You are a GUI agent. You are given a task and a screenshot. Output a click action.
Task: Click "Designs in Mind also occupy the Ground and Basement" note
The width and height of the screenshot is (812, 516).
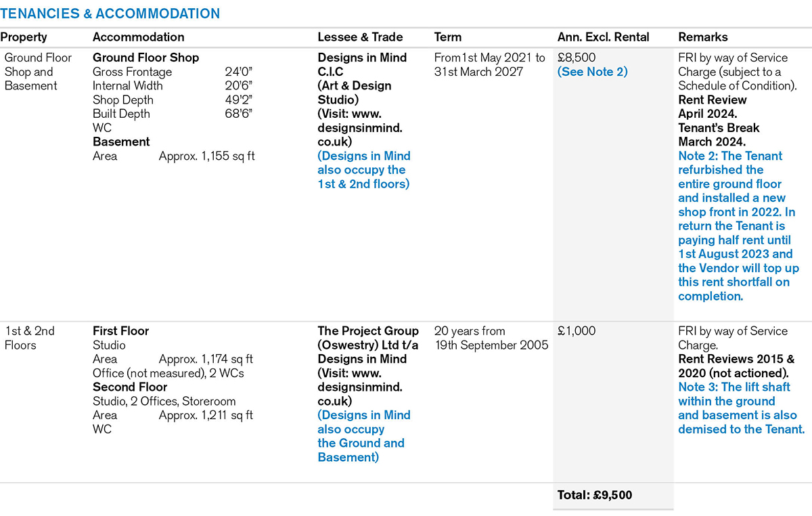[x=363, y=436]
